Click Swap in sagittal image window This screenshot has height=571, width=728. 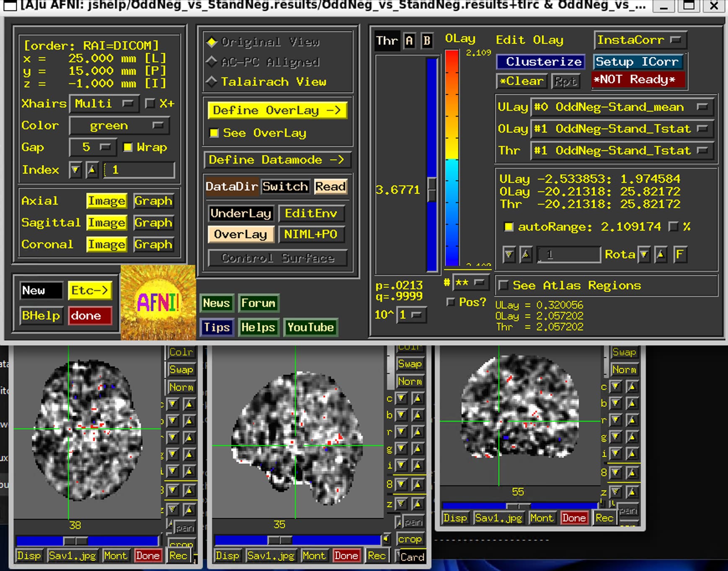pos(410,364)
